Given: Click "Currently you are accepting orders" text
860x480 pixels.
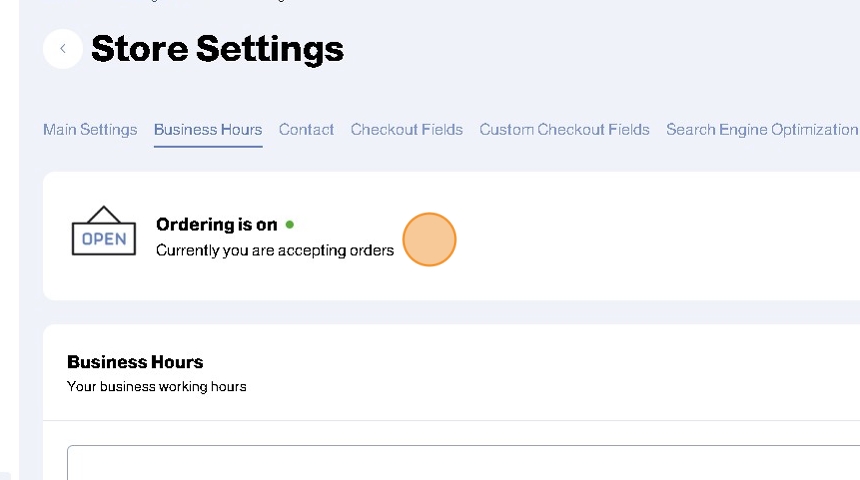Looking at the screenshot, I should tap(275, 251).
